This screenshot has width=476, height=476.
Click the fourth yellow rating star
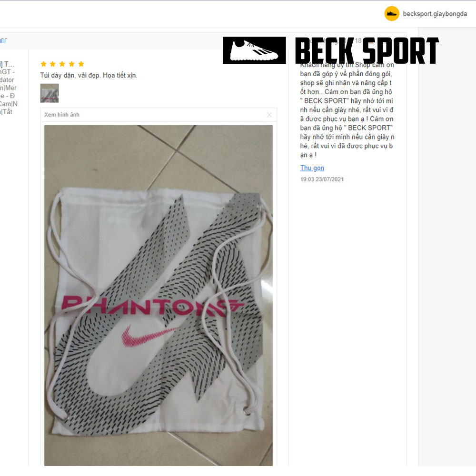pyautogui.click(x=72, y=64)
